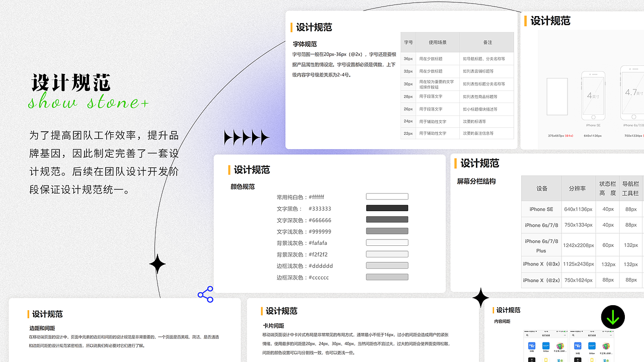Click the "字体规范" subheading
The height and width of the screenshot is (362, 644).
[x=305, y=44]
